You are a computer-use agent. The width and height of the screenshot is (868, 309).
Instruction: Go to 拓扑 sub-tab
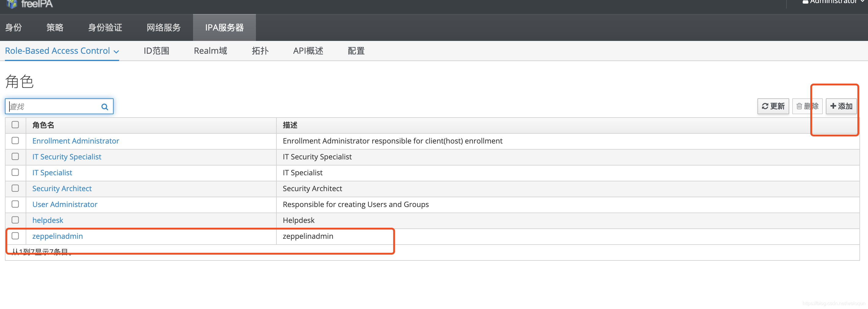[260, 51]
